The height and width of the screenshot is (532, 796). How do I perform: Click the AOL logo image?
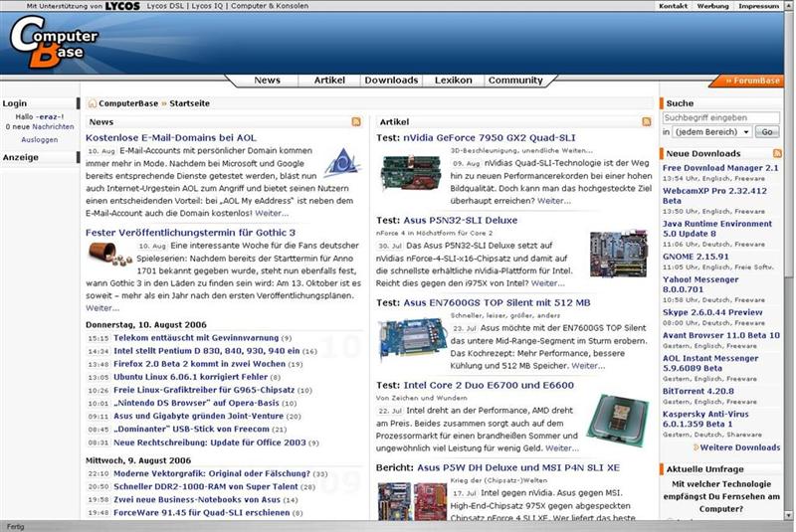coord(342,163)
